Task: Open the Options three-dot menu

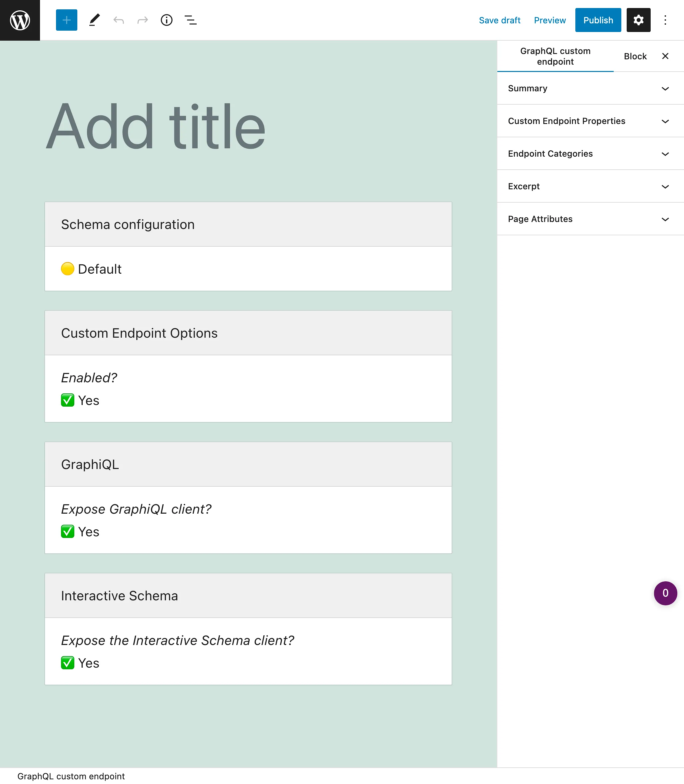Action: (665, 20)
